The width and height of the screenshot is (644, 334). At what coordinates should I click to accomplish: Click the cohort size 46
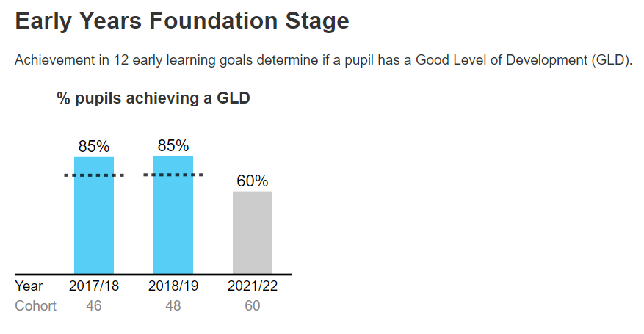click(94, 305)
